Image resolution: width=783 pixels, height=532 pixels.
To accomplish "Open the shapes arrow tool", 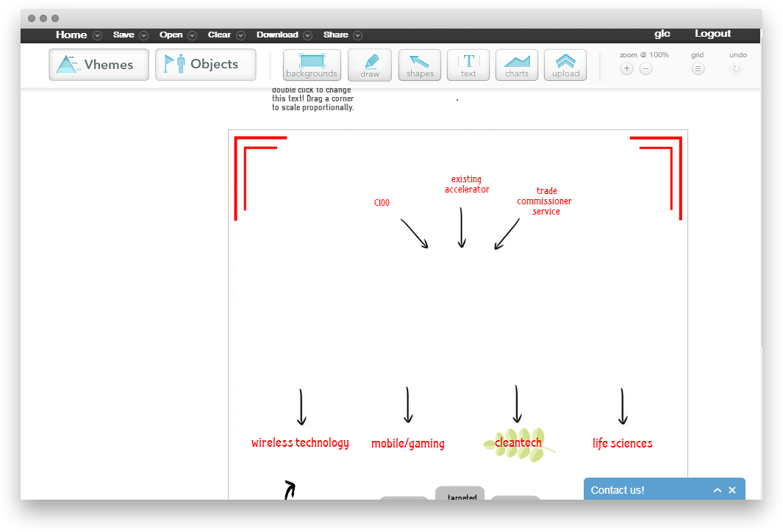I will pos(420,65).
